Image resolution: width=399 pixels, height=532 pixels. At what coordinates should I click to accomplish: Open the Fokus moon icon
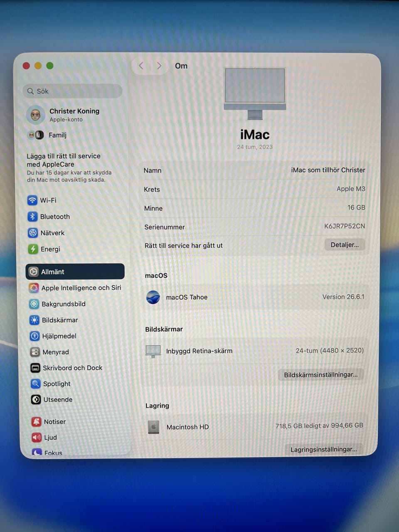[x=37, y=453]
